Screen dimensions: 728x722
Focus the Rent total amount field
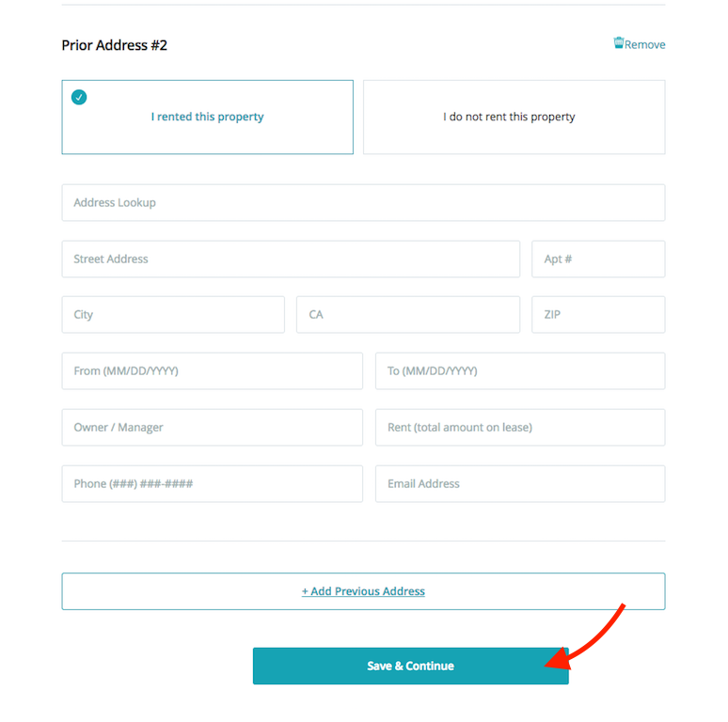(520, 428)
